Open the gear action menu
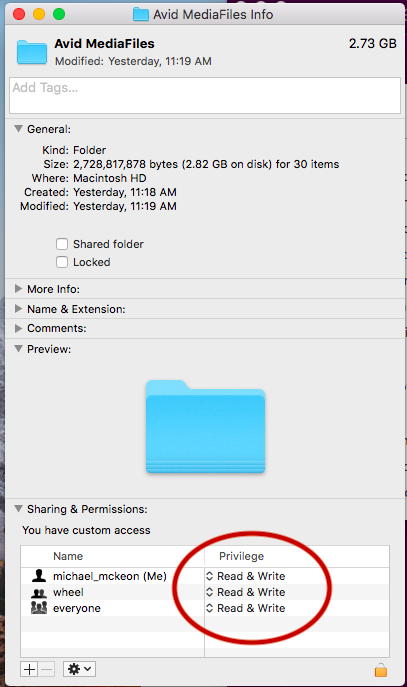This screenshot has width=407, height=687. point(79,669)
